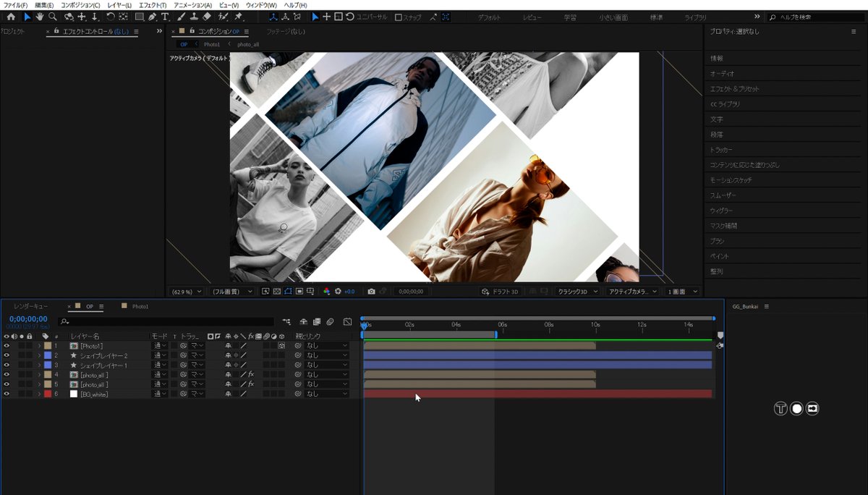The image size is (868, 495).
Task: Switch to the デフォルト workspace
Action: click(490, 17)
